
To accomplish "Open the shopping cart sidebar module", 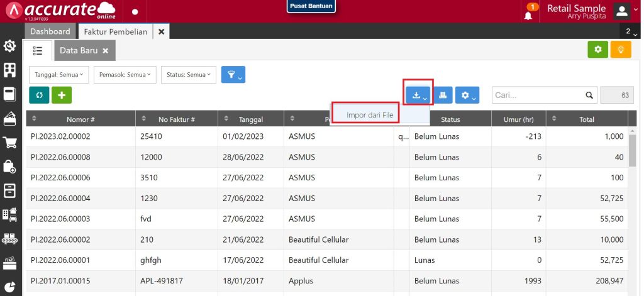I will tap(9, 143).
